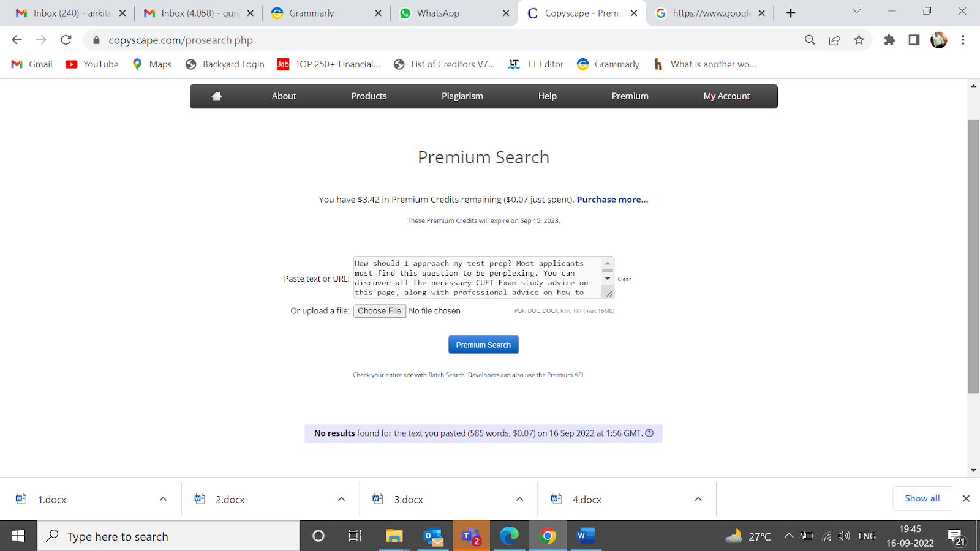Open the Chrome extensions puzzle icon
Screen dimensions: 980x551
[x=889, y=40]
